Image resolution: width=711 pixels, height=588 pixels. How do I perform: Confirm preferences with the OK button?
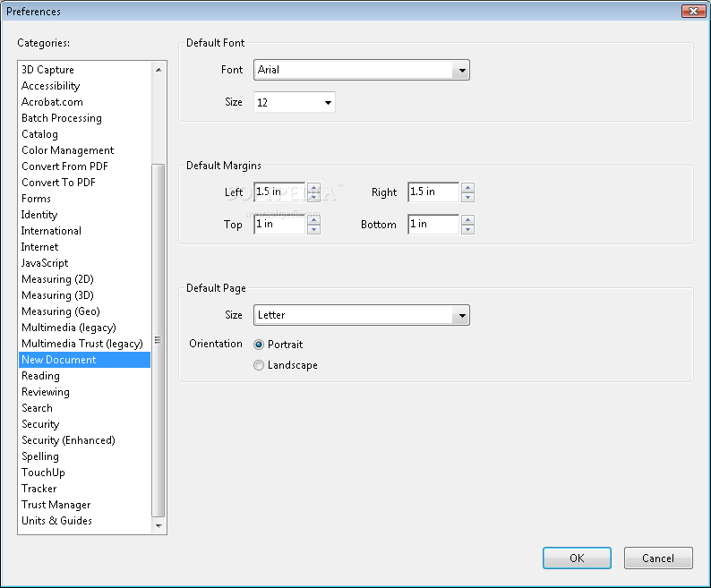[577, 558]
